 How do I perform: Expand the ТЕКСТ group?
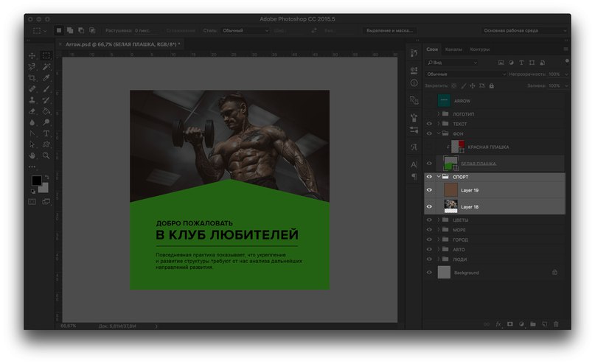point(438,124)
